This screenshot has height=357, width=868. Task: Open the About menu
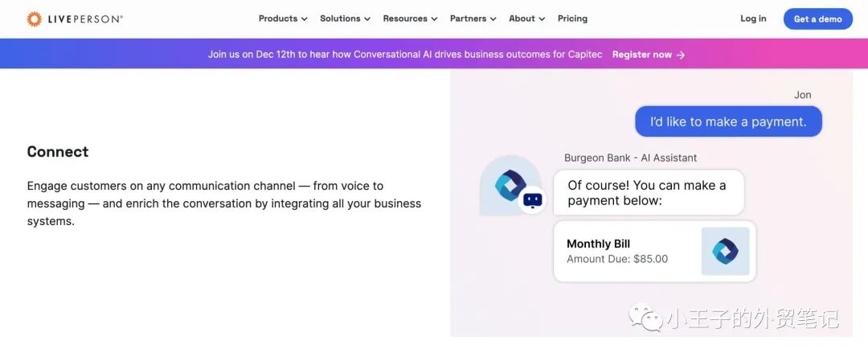pos(527,18)
